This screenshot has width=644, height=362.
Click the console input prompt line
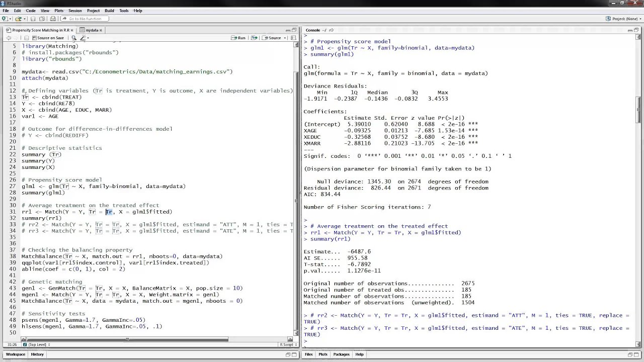point(469,341)
